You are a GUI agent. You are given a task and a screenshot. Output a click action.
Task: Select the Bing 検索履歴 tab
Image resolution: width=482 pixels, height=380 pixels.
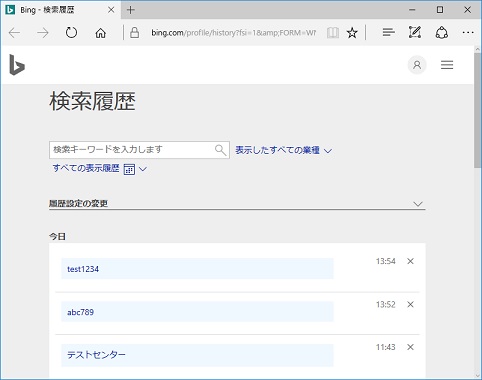pyautogui.click(x=61, y=10)
